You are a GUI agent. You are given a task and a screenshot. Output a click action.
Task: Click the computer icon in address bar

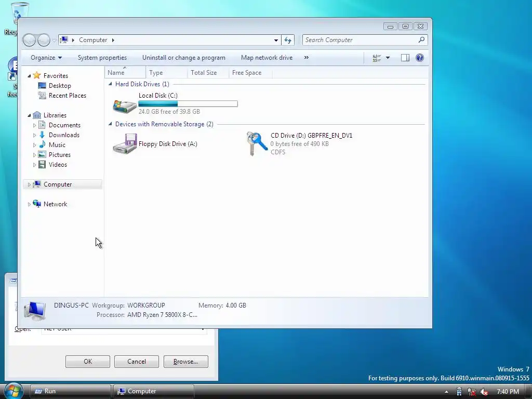pos(64,40)
